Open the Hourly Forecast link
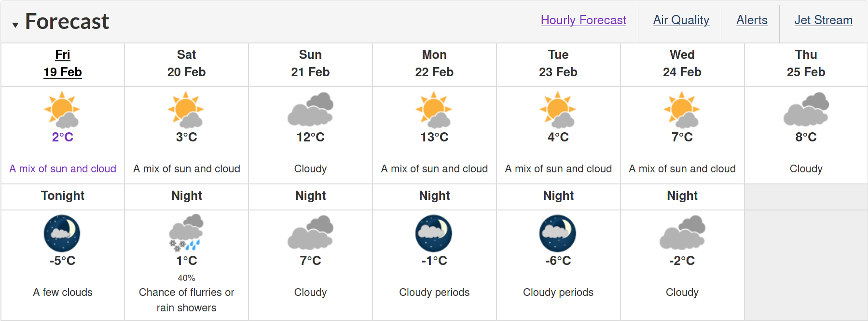 coord(583,20)
